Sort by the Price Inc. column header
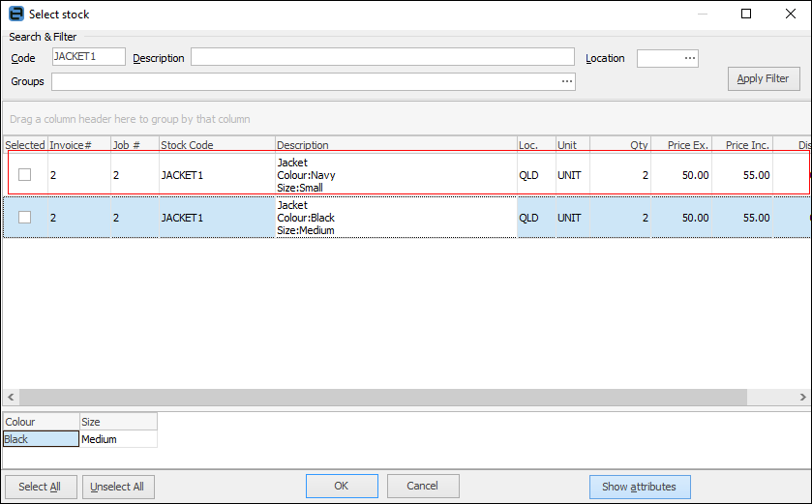This screenshot has height=504, width=812. pos(742,145)
